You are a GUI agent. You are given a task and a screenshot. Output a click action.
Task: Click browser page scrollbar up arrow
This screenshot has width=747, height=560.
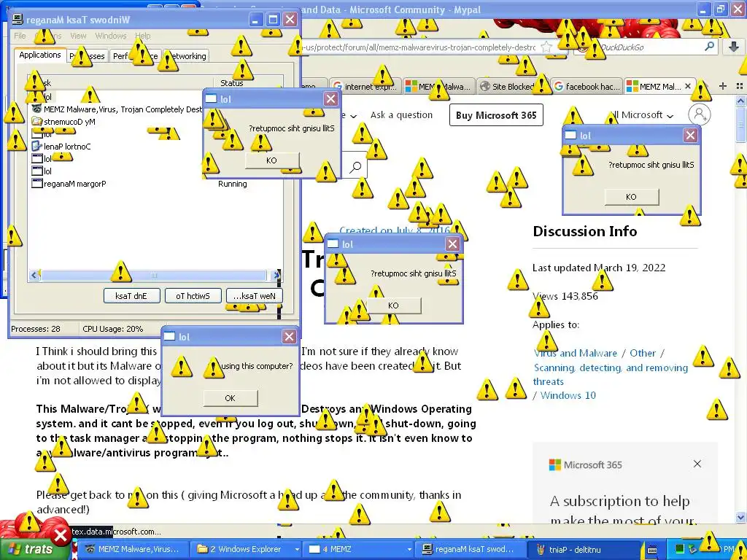(740, 101)
